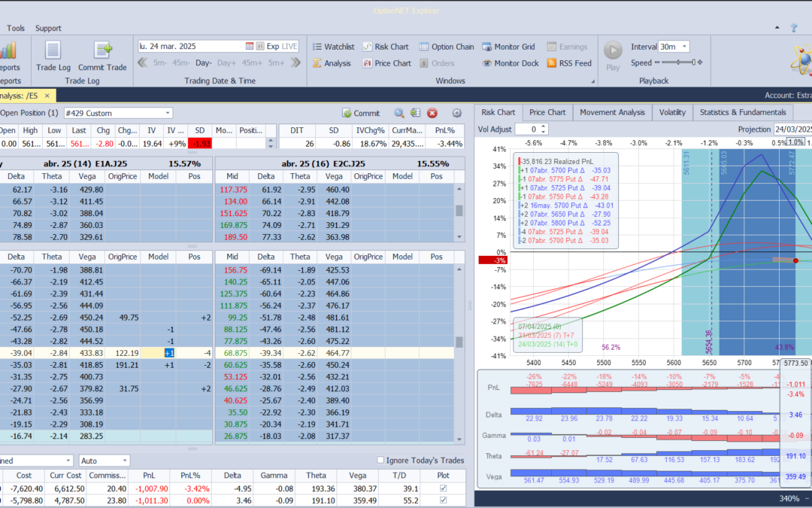Step forward 45 minutes with 45m+
The width and height of the screenshot is (812, 508).
click(x=252, y=62)
